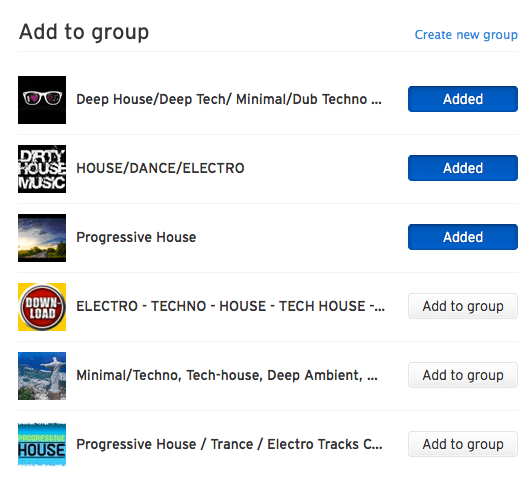Toggle Added button for Progressive House group
532x477 pixels.
[x=463, y=237]
